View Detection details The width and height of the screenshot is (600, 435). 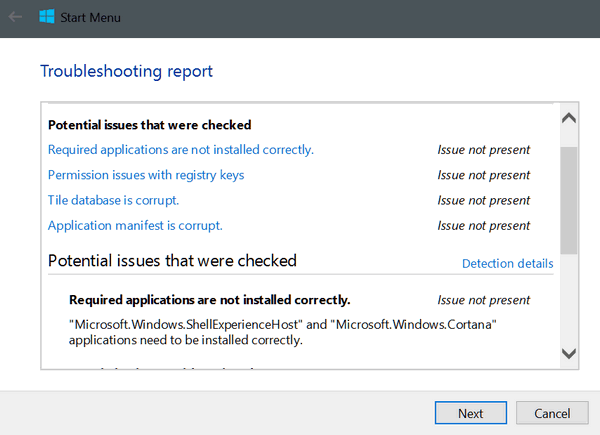507,264
